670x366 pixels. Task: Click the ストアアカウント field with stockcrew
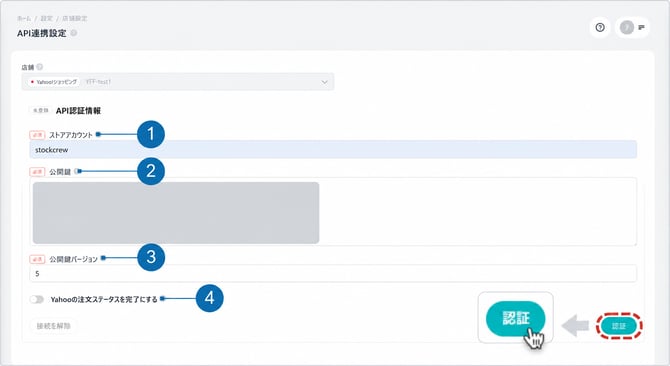(333, 150)
